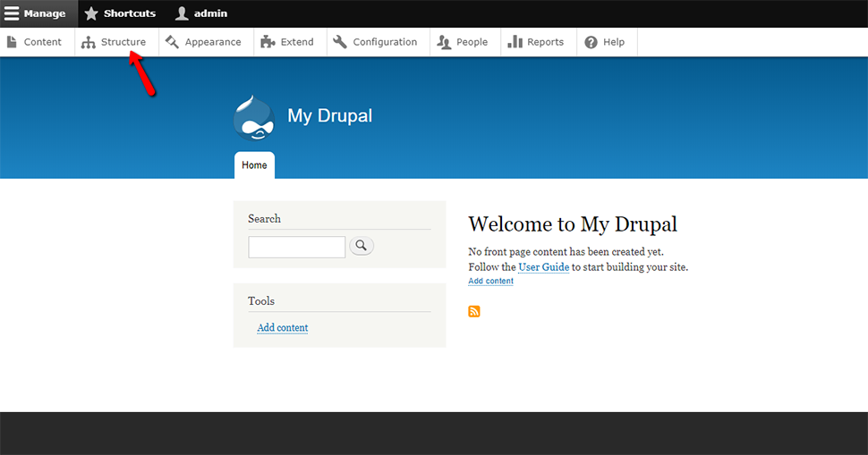This screenshot has width=868, height=455.
Task: Click the Content page icon
Action: coord(12,42)
